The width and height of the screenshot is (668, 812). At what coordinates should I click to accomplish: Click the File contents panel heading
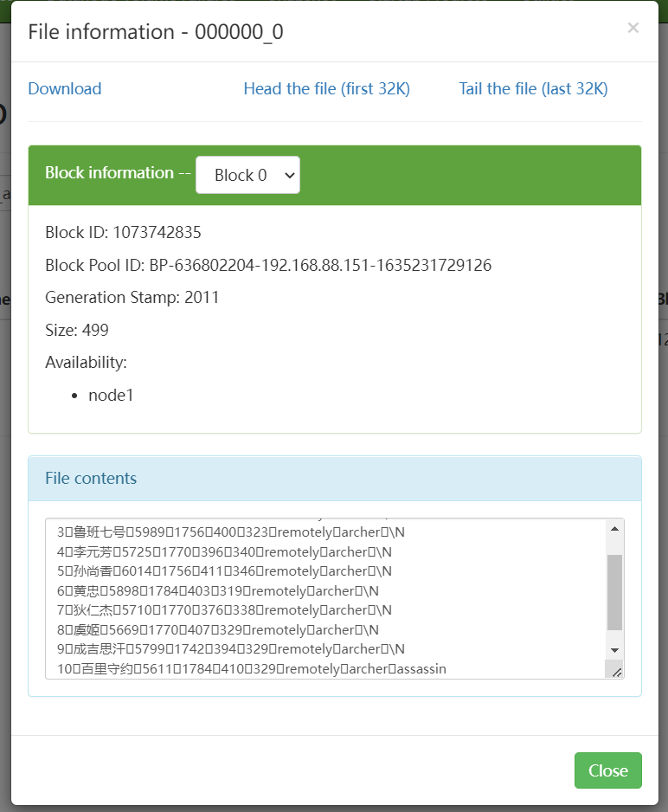click(335, 479)
